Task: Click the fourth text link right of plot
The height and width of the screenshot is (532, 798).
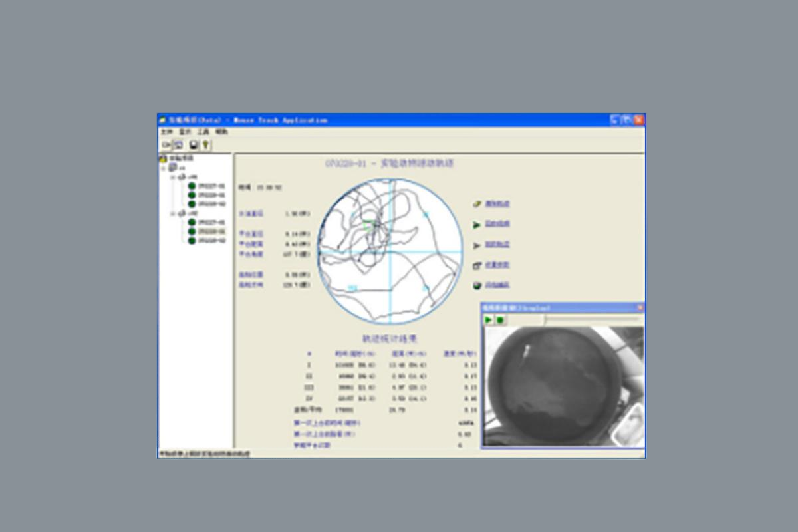Action: 497,265
